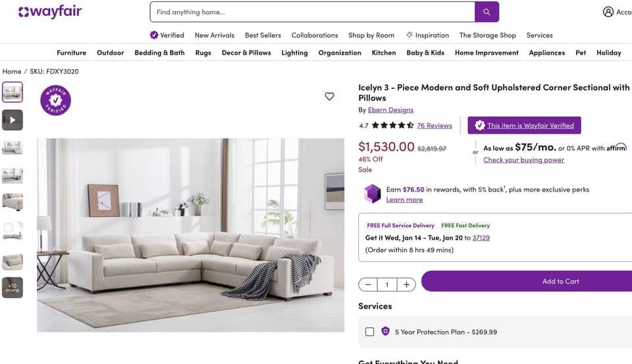Change delivery zip code 37129
Viewport: 632px width, 364px height.
(x=481, y=238)
